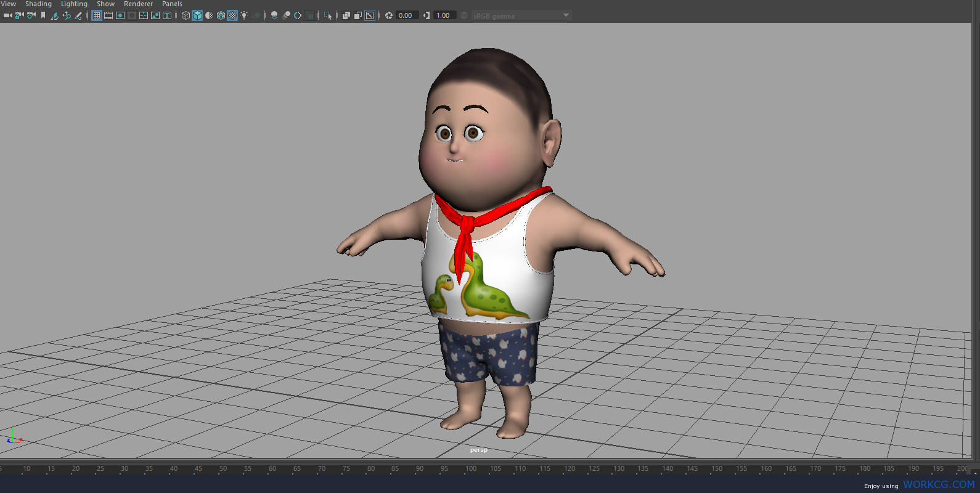980x493 pixels.
Task: Click the Use Default Material icon
Action: pyautogui.click(x=209, y=15)
